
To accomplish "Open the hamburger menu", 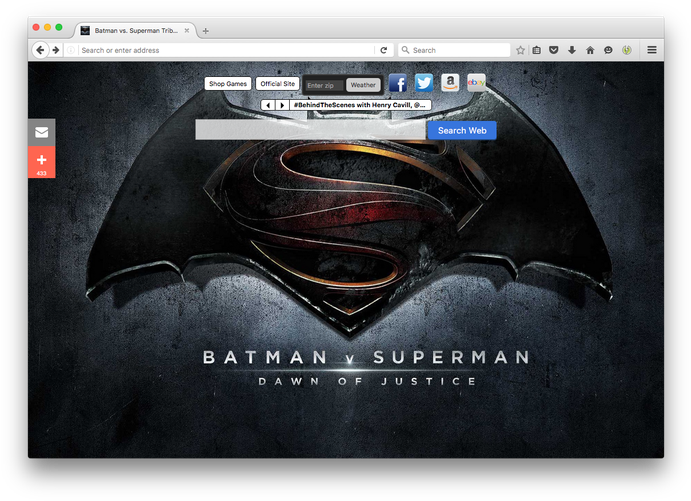I will coord(652,50).
